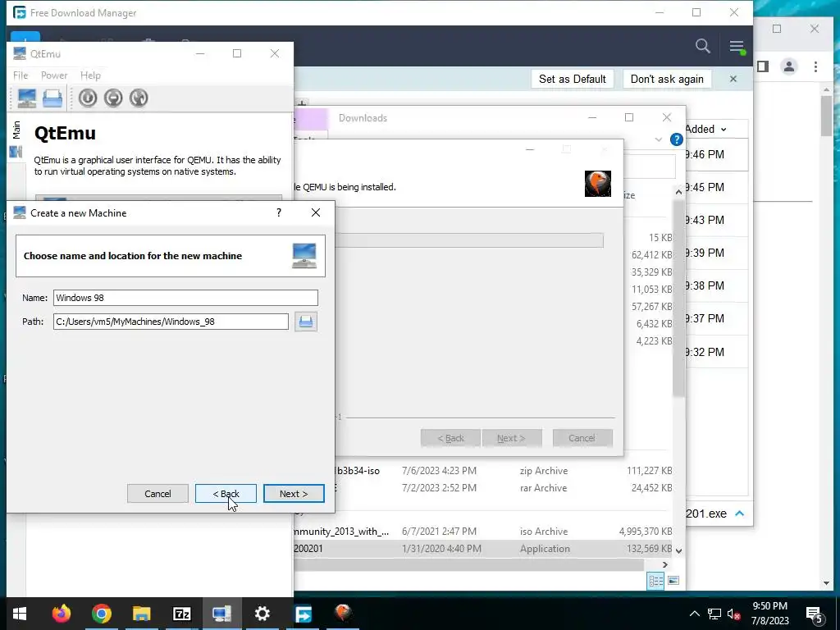840x630 pixels.
Task: Click the 9:32 PM download entry
Action: 716,352
